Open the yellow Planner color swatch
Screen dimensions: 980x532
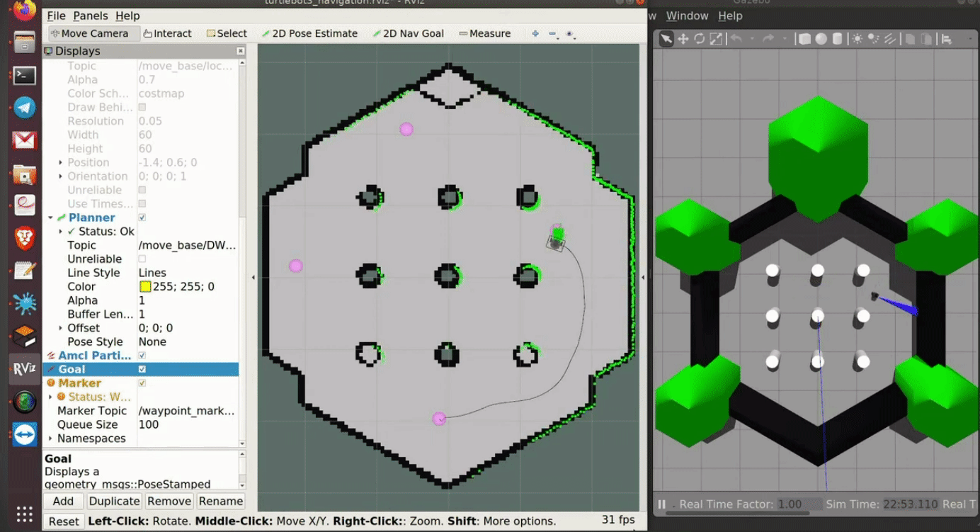146,286
